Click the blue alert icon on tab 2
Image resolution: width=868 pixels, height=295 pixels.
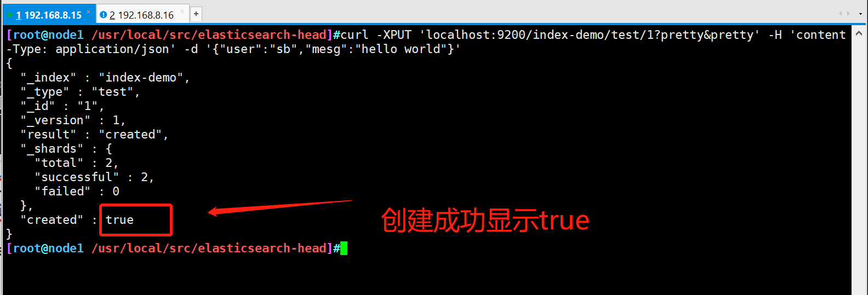click(103, 15)
